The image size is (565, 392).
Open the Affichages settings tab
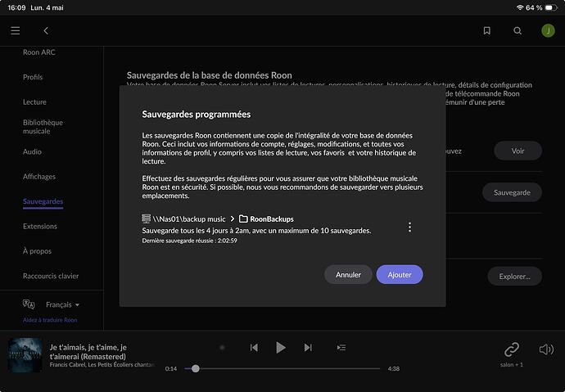39,177
